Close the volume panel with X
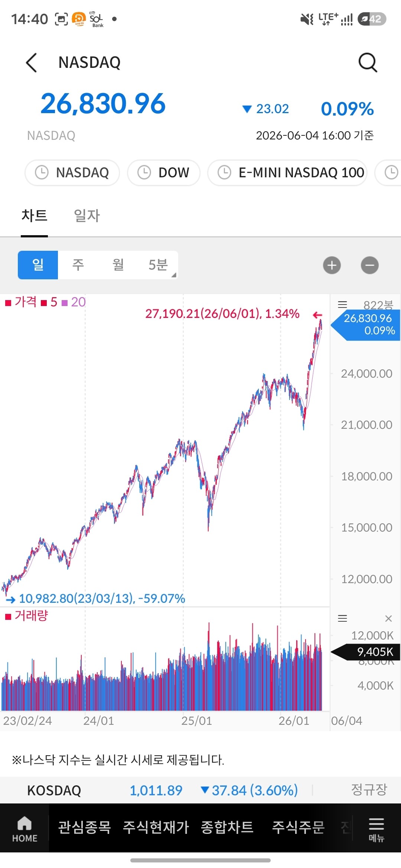Image resolution: width=401 pixels, height=868 pixels. tap(388, 618)
